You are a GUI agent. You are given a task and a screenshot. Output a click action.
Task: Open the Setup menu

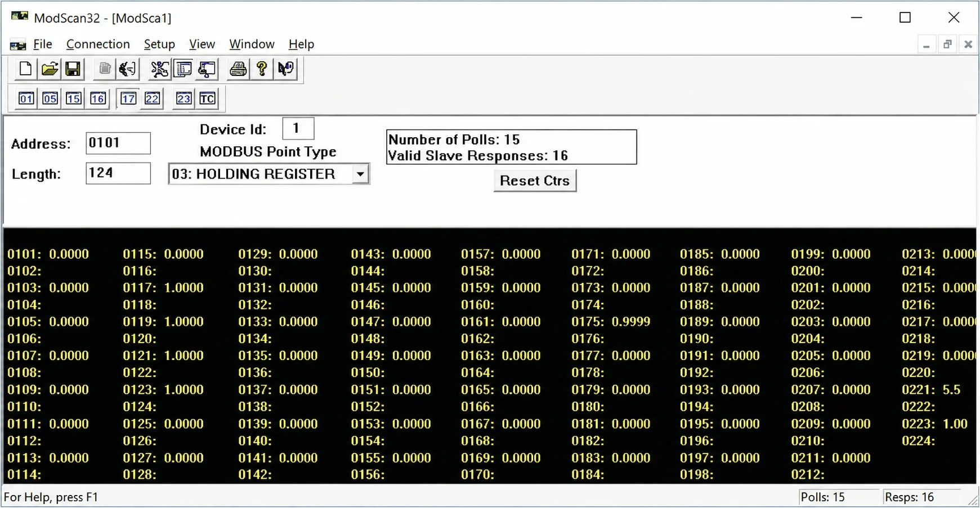point(159,44)
